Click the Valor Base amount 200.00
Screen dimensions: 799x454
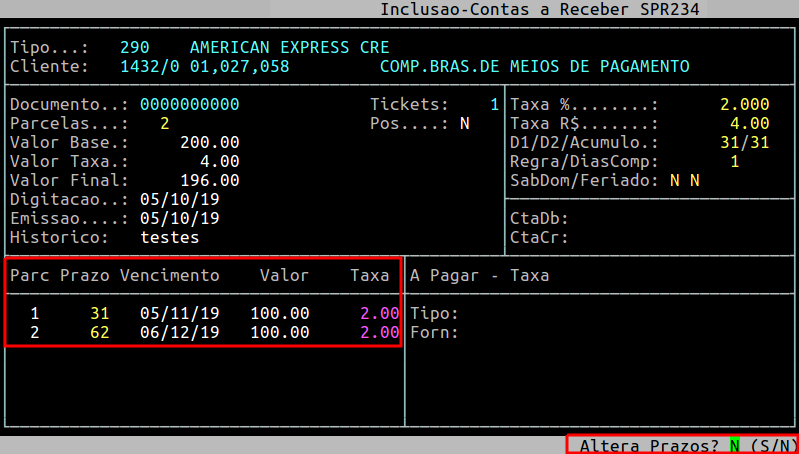(209, 142)
